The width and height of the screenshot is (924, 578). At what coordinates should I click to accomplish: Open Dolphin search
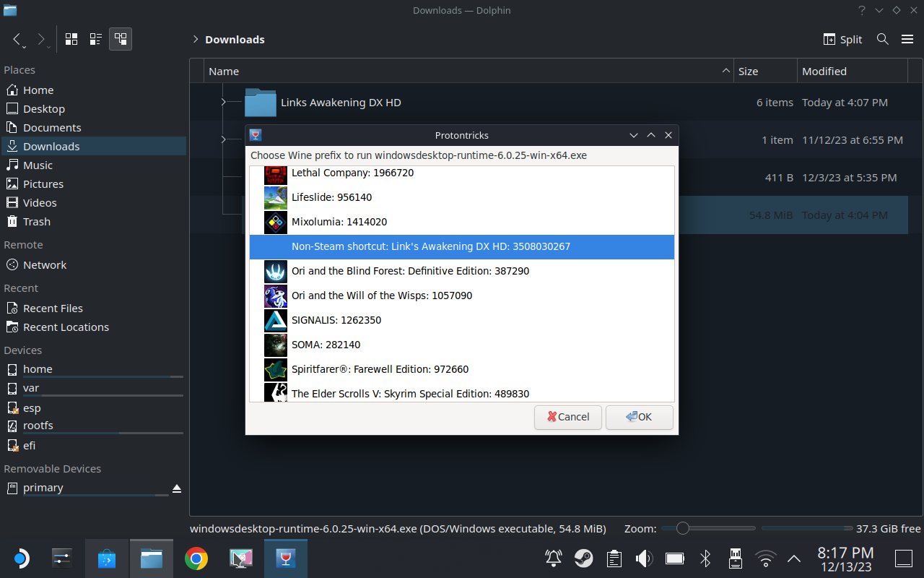[882, 39]
